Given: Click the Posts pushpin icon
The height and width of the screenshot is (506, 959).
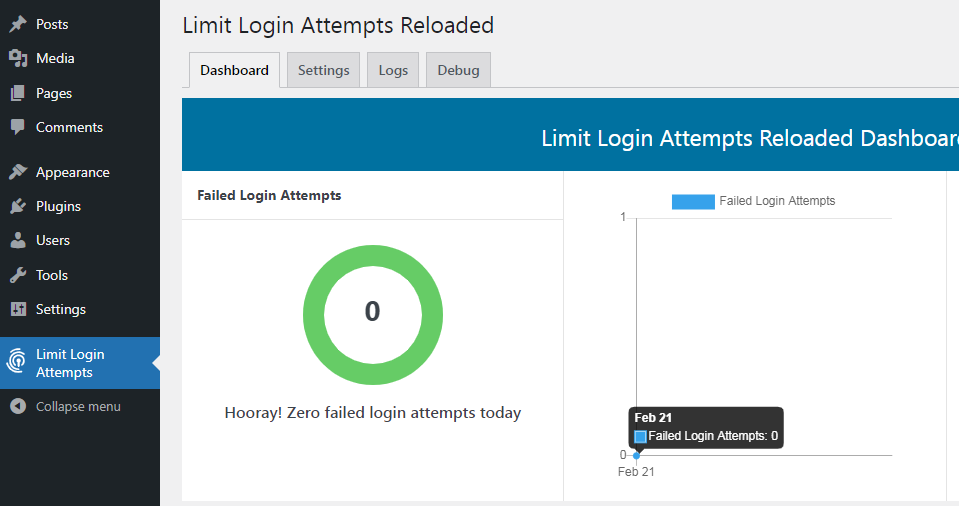Looking at the screenshot, I should [18, 24].
